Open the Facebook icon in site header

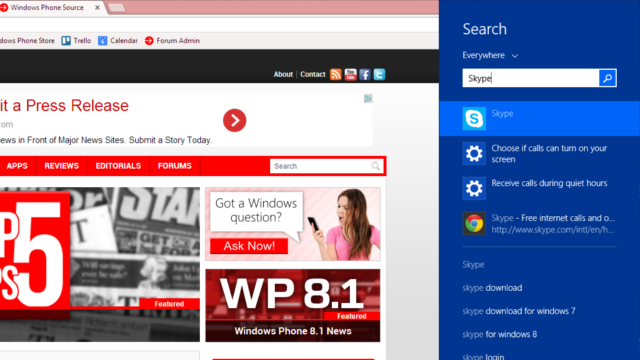pos(365,74)
